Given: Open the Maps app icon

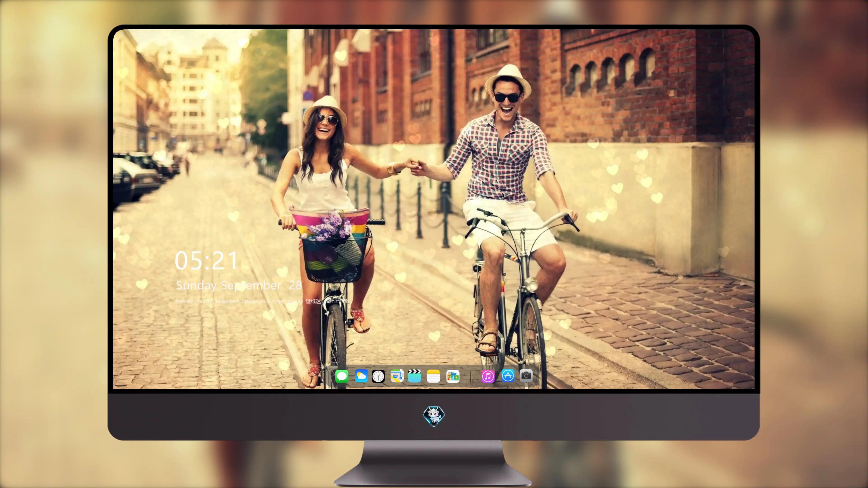Looking at the screenshot, I should pyautogui.click(x=397, y=376).
